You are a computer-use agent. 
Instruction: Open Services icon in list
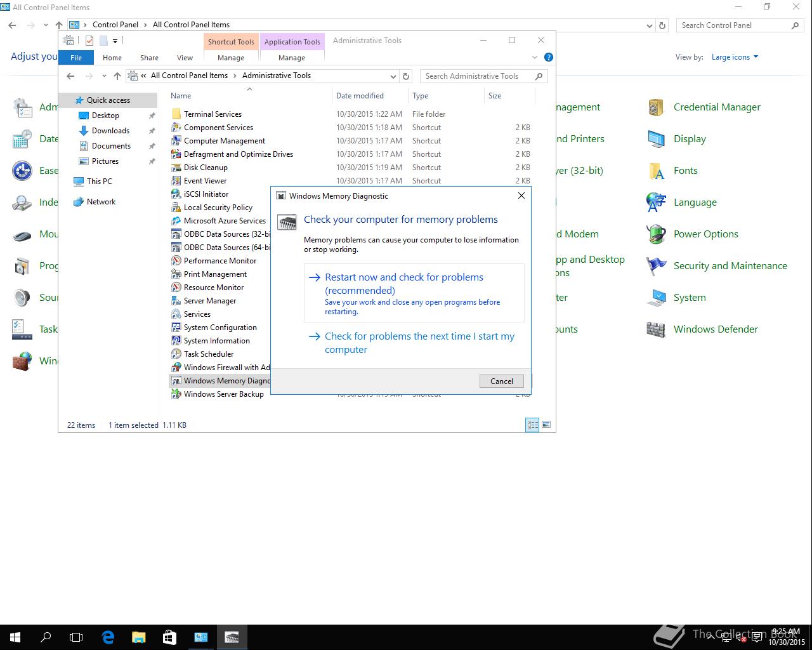[176, 314]
